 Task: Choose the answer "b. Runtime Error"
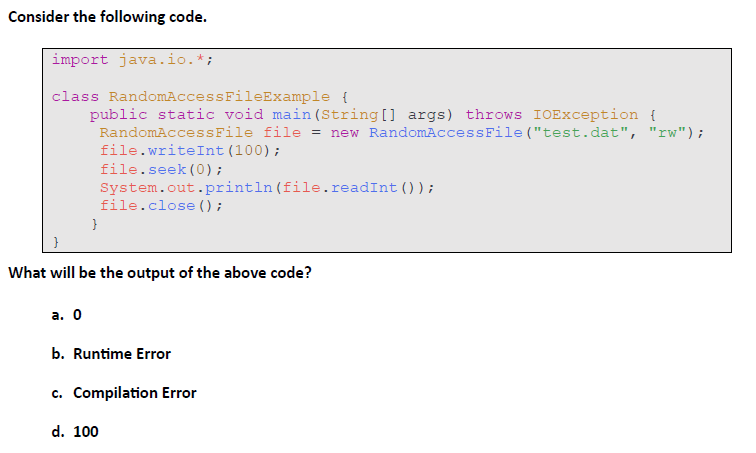click(x=111, y=353)
